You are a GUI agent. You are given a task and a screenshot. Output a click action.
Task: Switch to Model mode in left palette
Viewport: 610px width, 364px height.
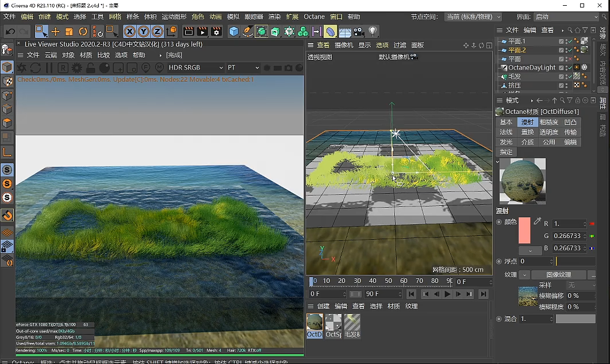click(x=7, y=67)
